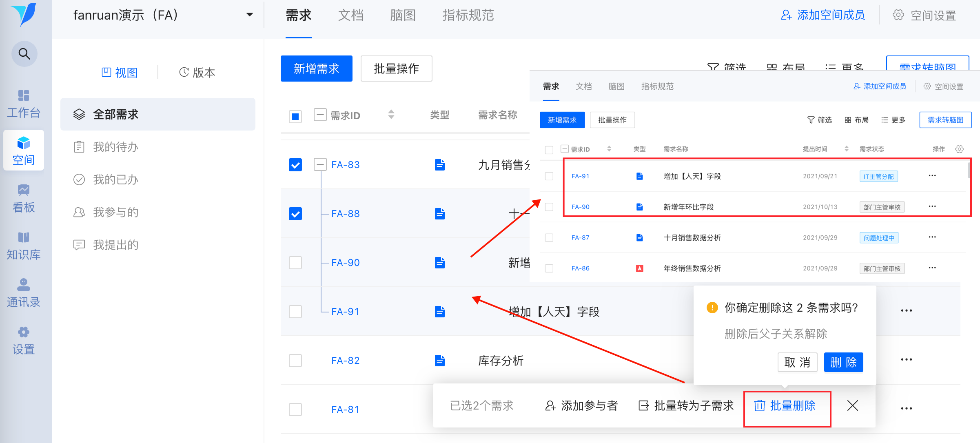The height and width of the screenshot is (443, 980).
Task: Click the 需求ID sort arrows
Action: click(391, 115)
